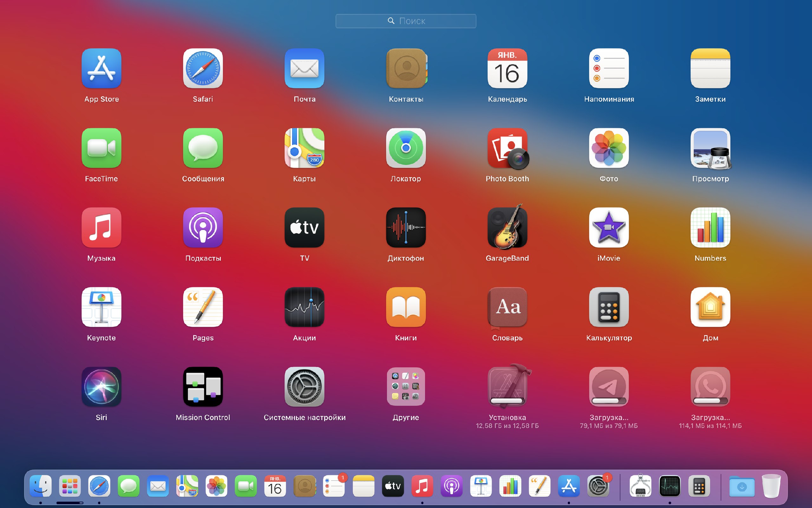The width and height of the screenshot is (812, 508).
Task: Activate the Siri app icon
Action: [x=101, y=387]
